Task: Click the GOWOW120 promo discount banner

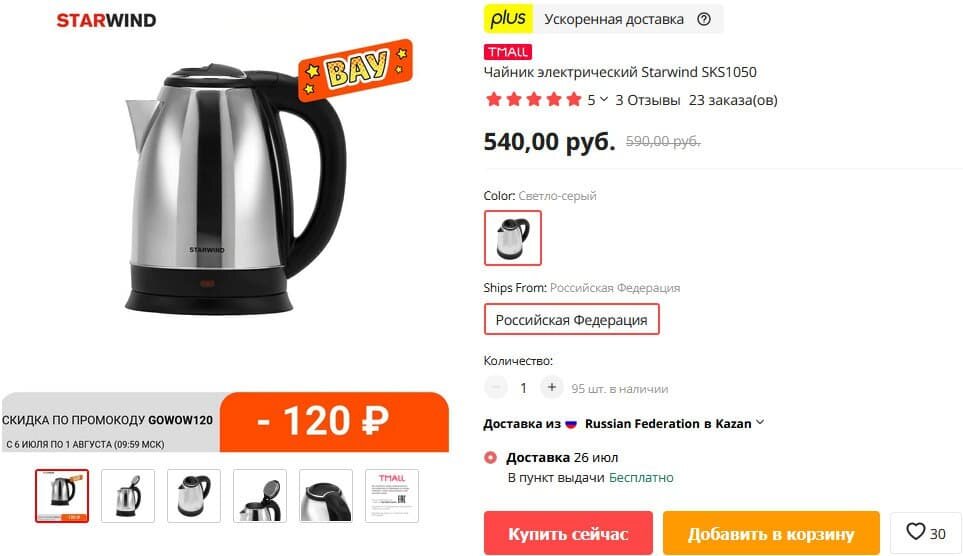Action: 225,423
